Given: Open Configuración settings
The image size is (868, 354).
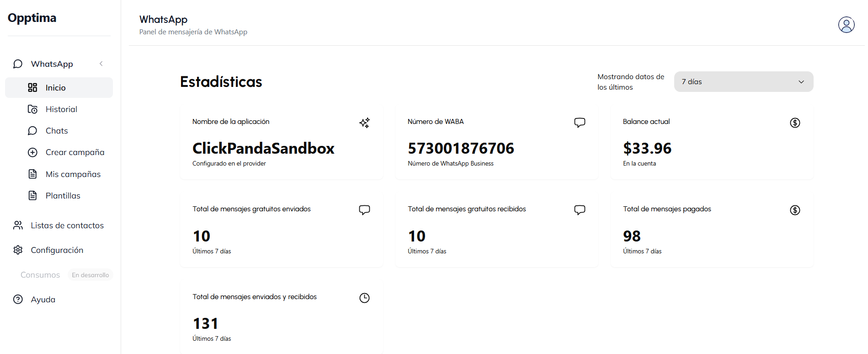Looking at the screenshot, I should [57, 250].
